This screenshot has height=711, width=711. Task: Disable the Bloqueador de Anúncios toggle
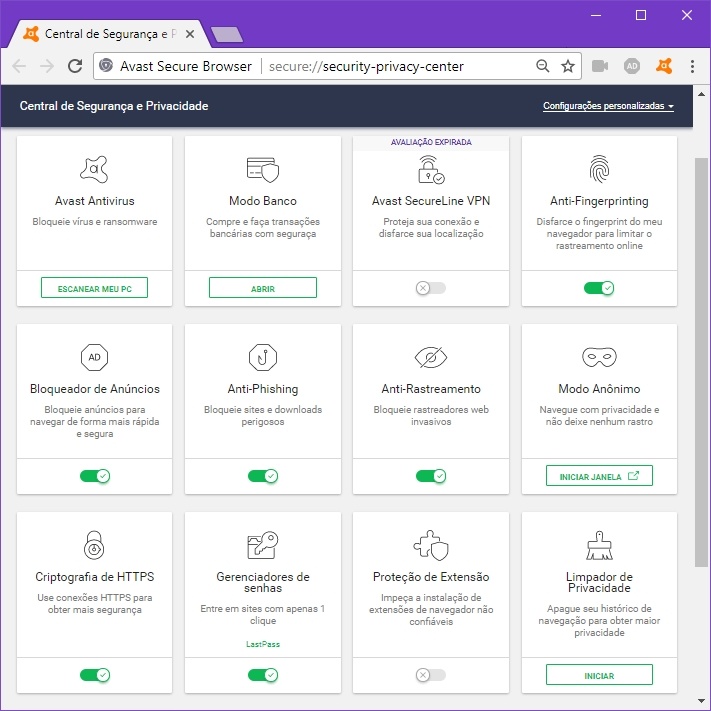(x=95, y=476)
